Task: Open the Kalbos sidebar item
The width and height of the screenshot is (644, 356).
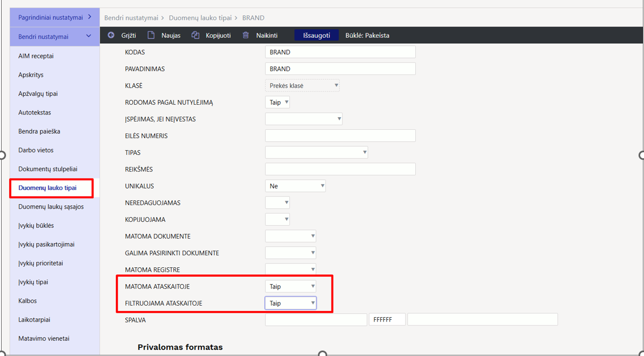Action: (27, 301)
